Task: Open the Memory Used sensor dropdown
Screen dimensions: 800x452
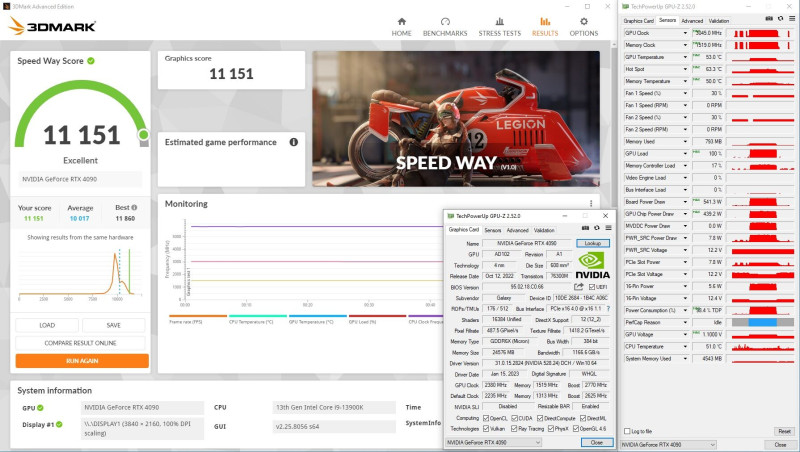Action: coord(685,142)
